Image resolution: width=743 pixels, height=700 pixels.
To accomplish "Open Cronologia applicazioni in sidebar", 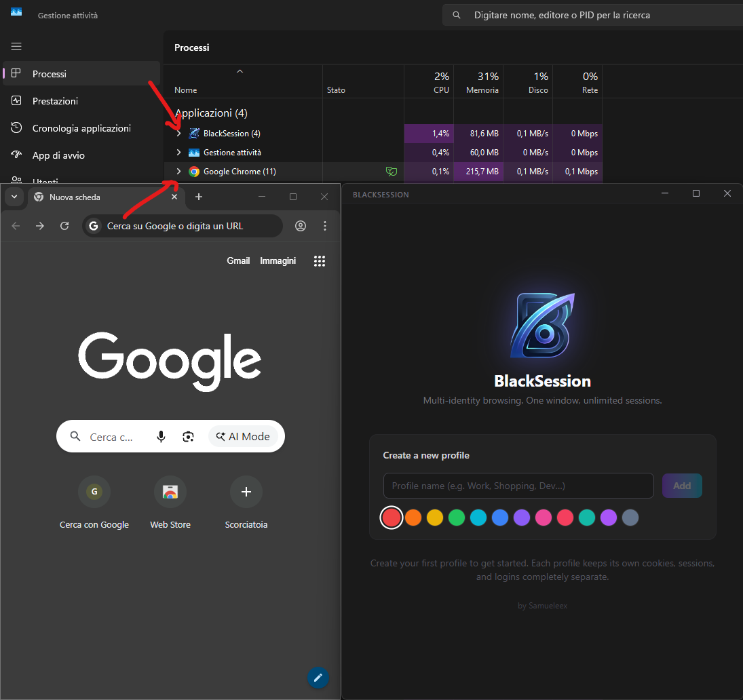I will coord(81,128).
